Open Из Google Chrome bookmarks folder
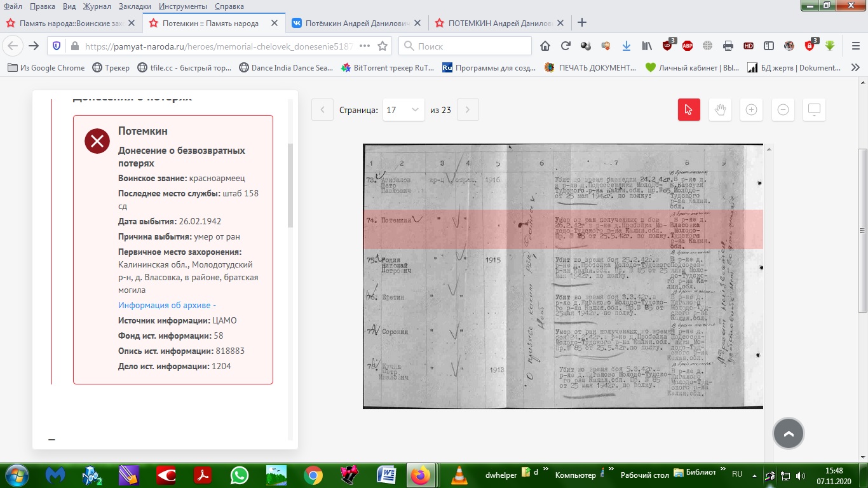The width and height of the screenshot is (868, 488). (x=46, y=68)
